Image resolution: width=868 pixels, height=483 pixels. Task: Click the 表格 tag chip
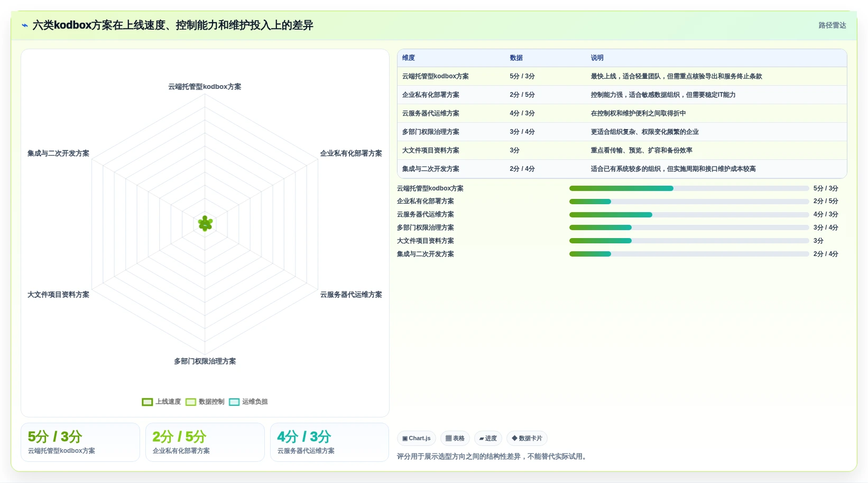[455, 439]
